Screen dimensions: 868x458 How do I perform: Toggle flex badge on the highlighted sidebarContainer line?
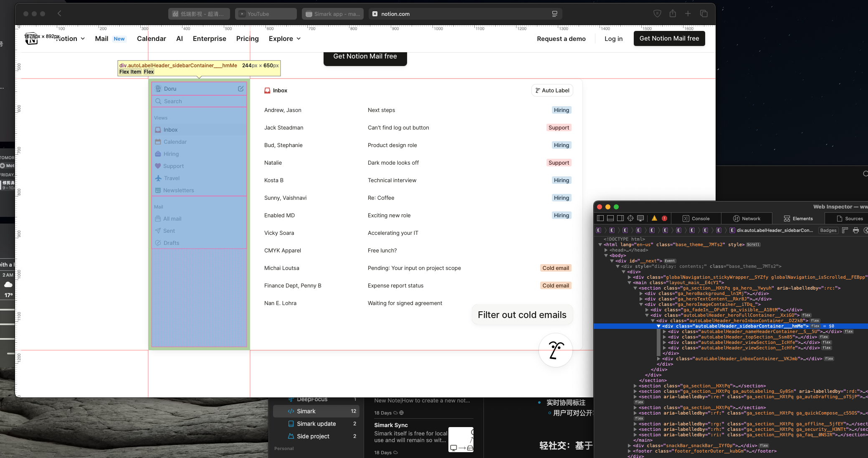815,326
